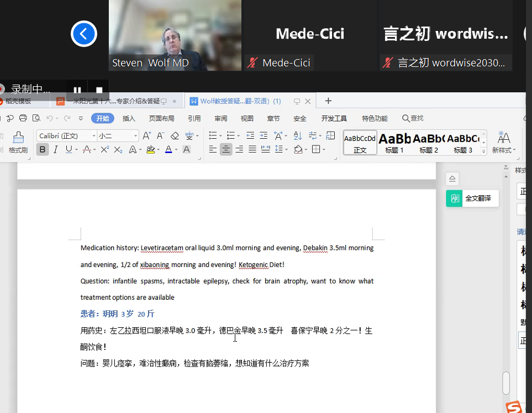Switch to the Review (审阅) ribbon tab
This screenshot has width=532, height=413.
[221, 118]
